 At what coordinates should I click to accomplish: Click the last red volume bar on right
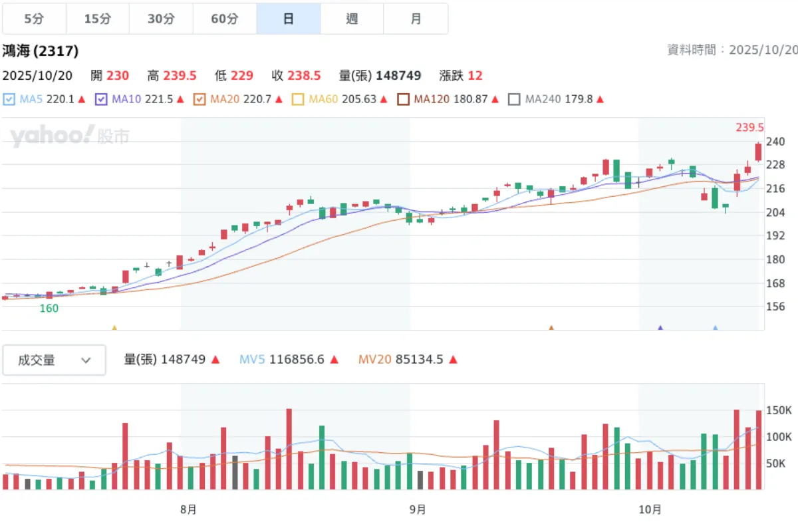[758, 450]
